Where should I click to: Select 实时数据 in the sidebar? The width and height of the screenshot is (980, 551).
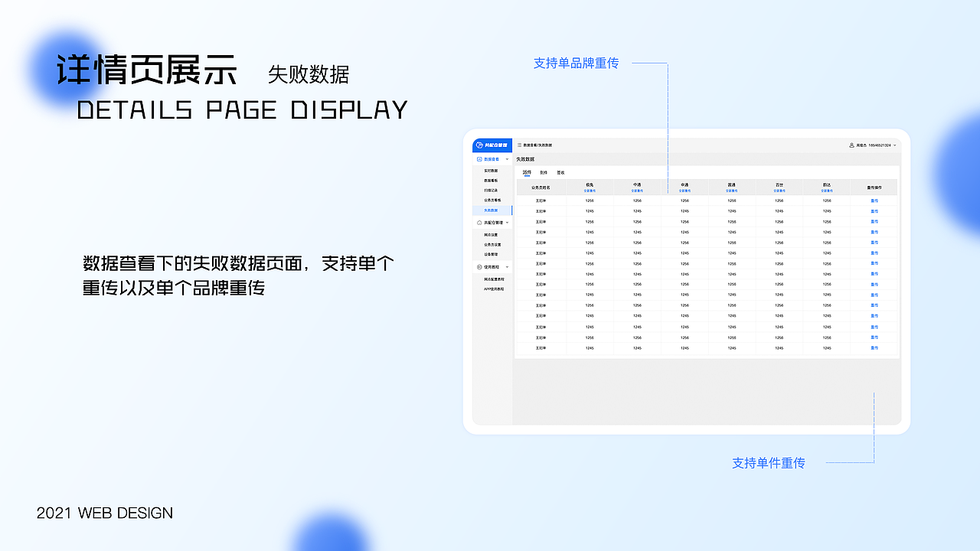491,171
